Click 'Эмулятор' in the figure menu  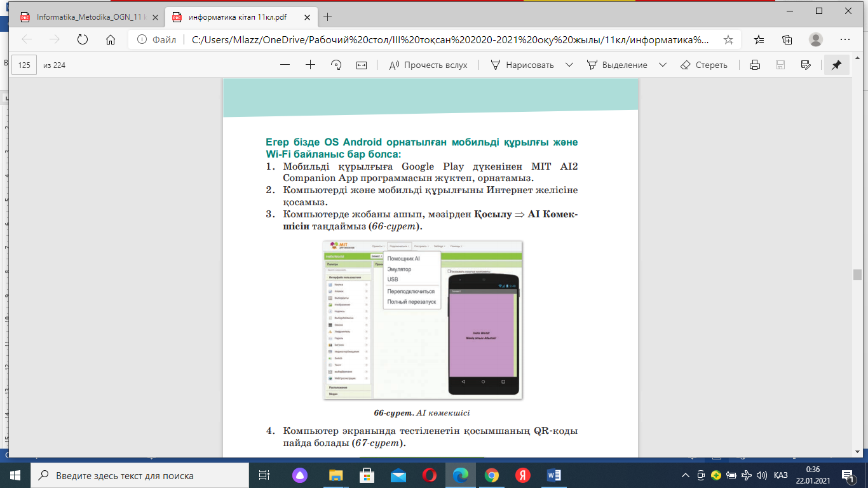click(x=399, y=269)
